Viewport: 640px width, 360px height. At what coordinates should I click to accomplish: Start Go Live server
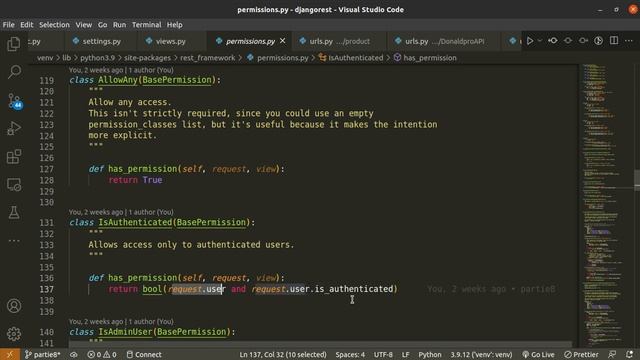coord(538,354)
